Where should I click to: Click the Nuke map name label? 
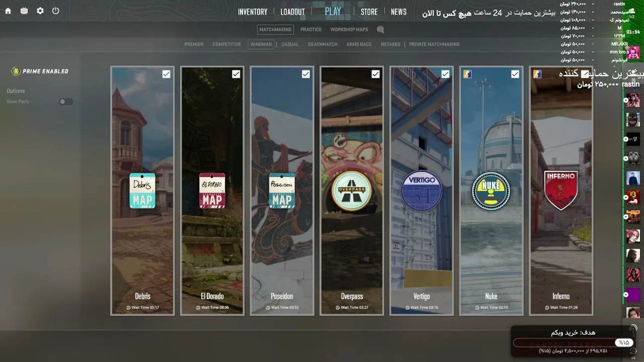click(x=491, y=296)
